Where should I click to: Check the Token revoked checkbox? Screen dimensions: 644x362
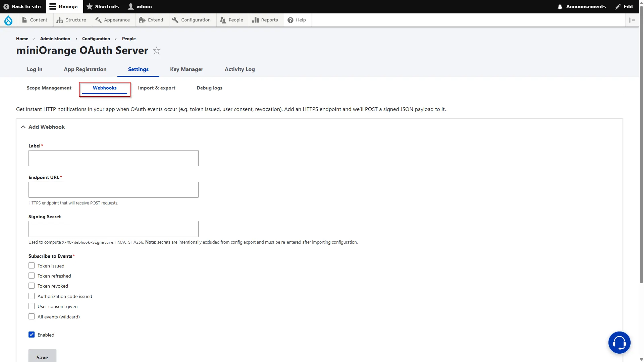32,286
